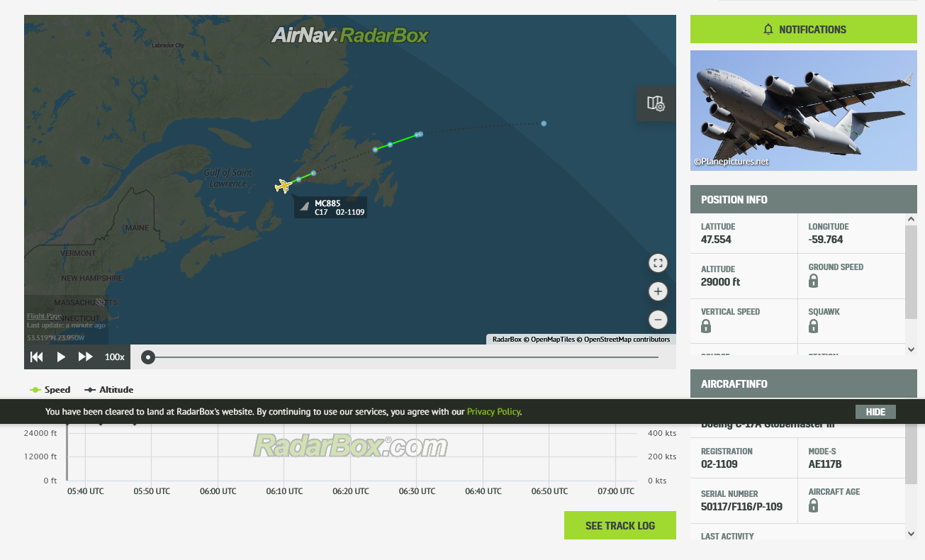Click the map layers settings icon
Screen dimensions: 925x560
[x=656, y=103]
